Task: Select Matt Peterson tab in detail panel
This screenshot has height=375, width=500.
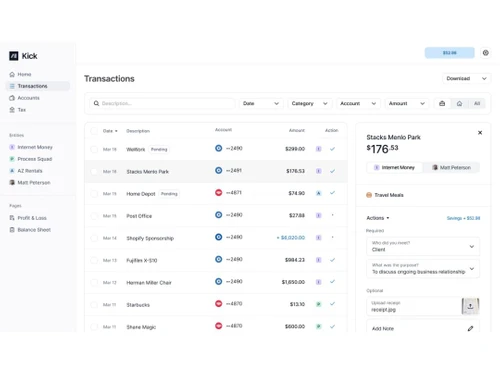Action: pos(451,167)
